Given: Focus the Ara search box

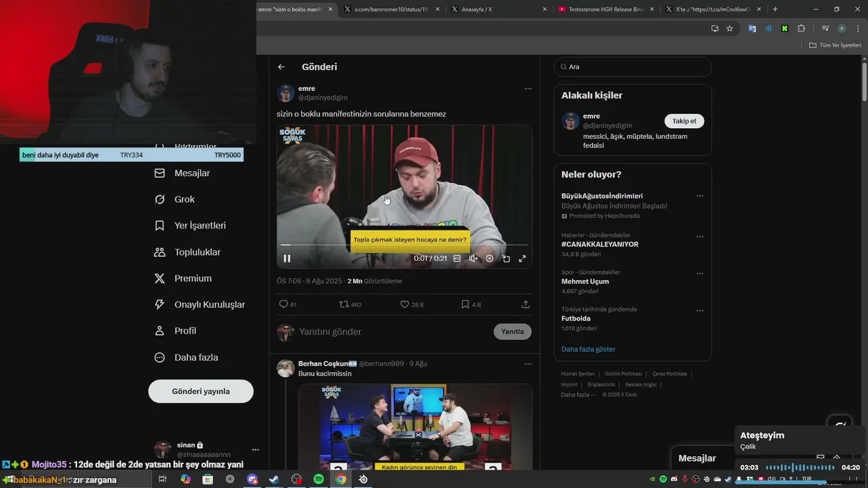Looking at the screenshot, I should tap(633, 67).
